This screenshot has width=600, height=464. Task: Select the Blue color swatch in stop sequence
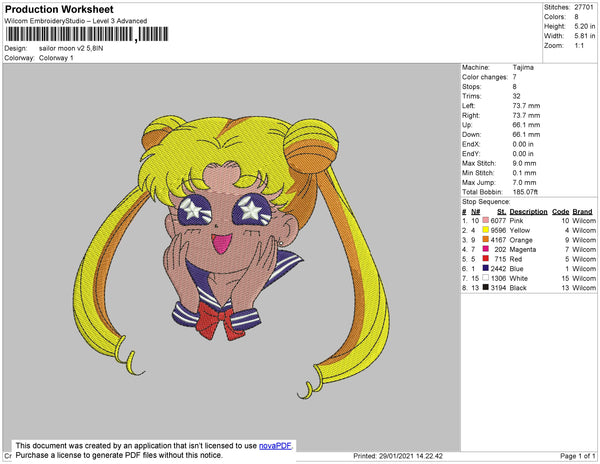pyautogui.click(x=486, y=268)
